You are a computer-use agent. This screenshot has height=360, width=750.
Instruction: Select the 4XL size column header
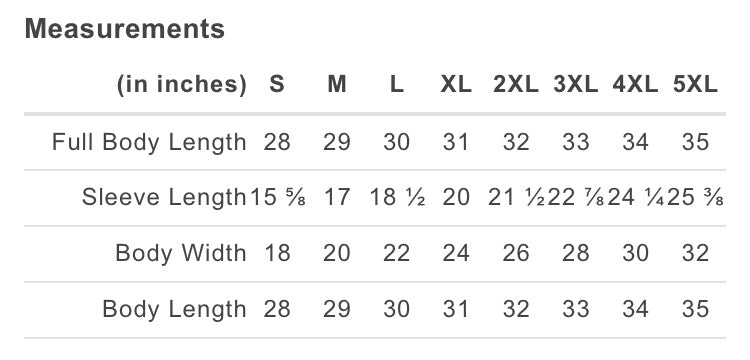click(x=635, y=85)
